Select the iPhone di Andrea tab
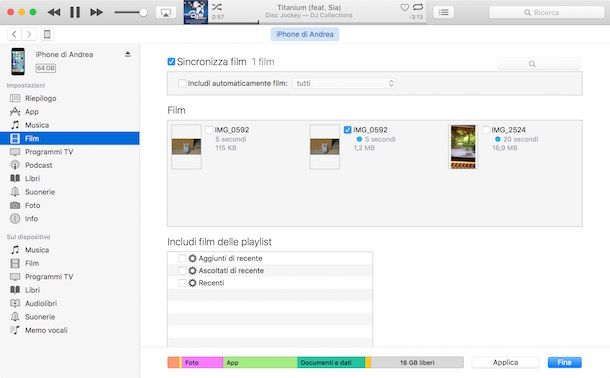This screenshot has height=378, width=610. tap(305, 34)
